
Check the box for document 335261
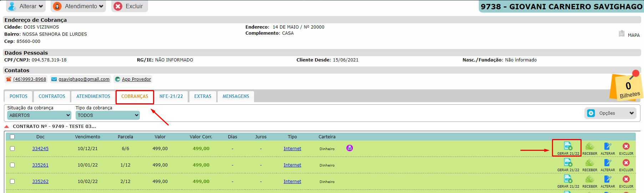[x=12, y=165]
